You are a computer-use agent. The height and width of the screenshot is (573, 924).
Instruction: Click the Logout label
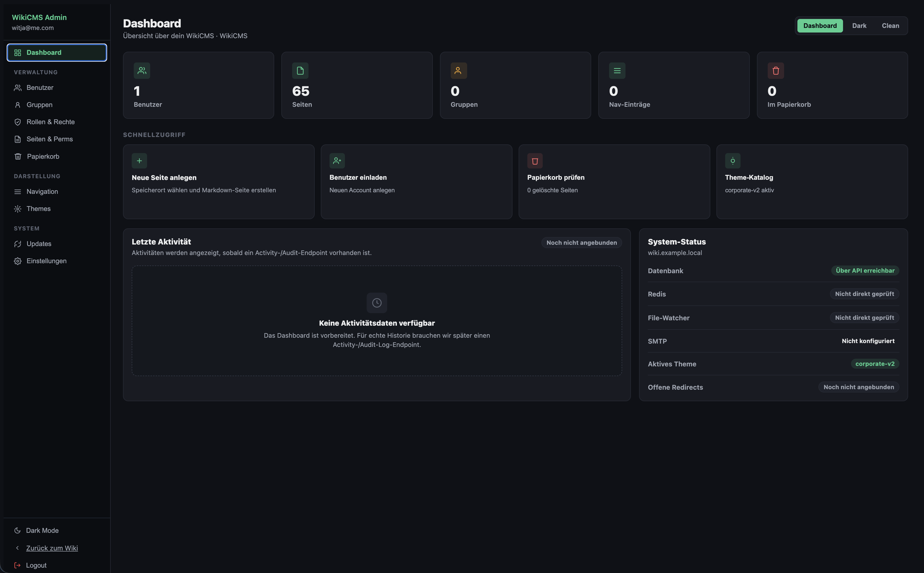[36, 565]
